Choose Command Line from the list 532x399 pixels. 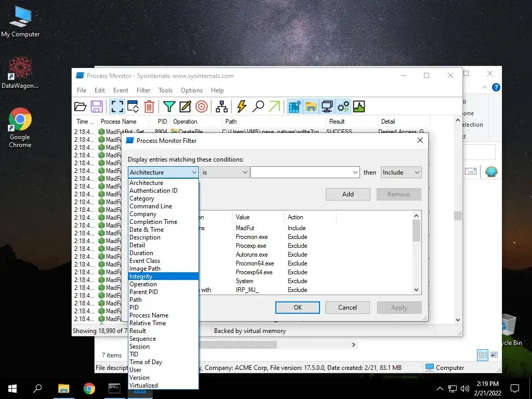163,206
